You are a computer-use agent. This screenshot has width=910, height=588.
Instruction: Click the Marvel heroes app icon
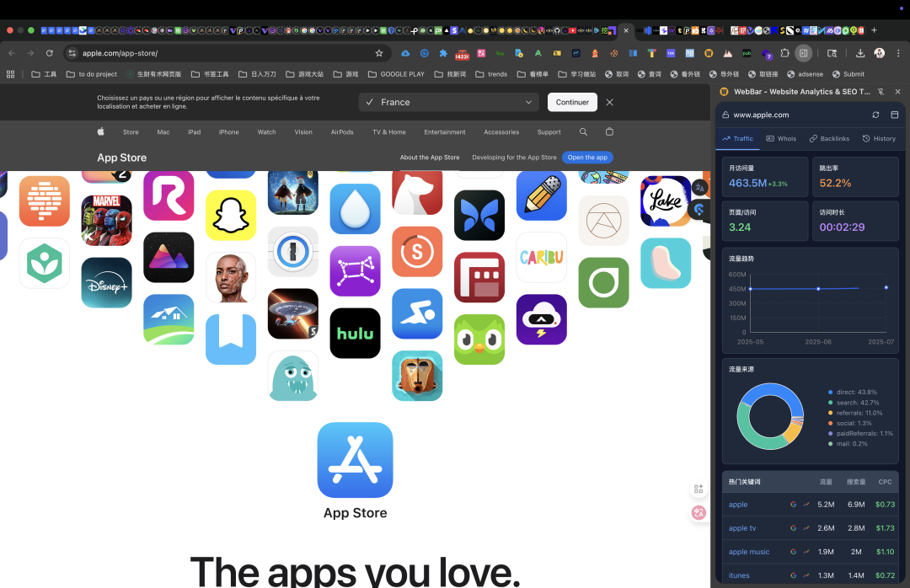pyautogui.click(x=107, y=221)
